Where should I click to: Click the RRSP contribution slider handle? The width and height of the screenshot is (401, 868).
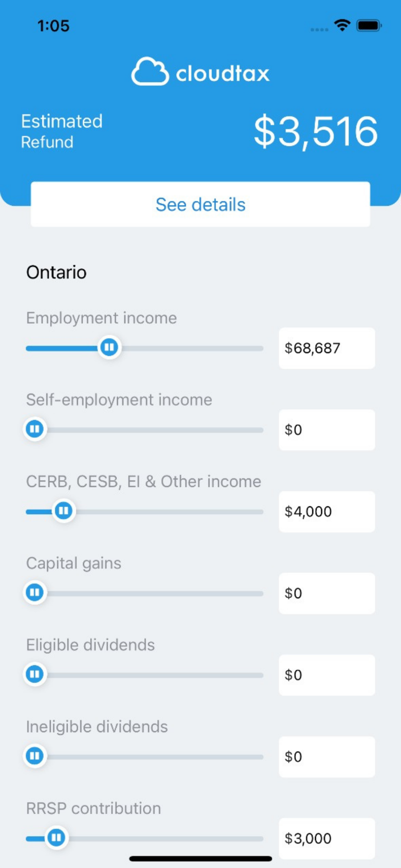(56, 838)
